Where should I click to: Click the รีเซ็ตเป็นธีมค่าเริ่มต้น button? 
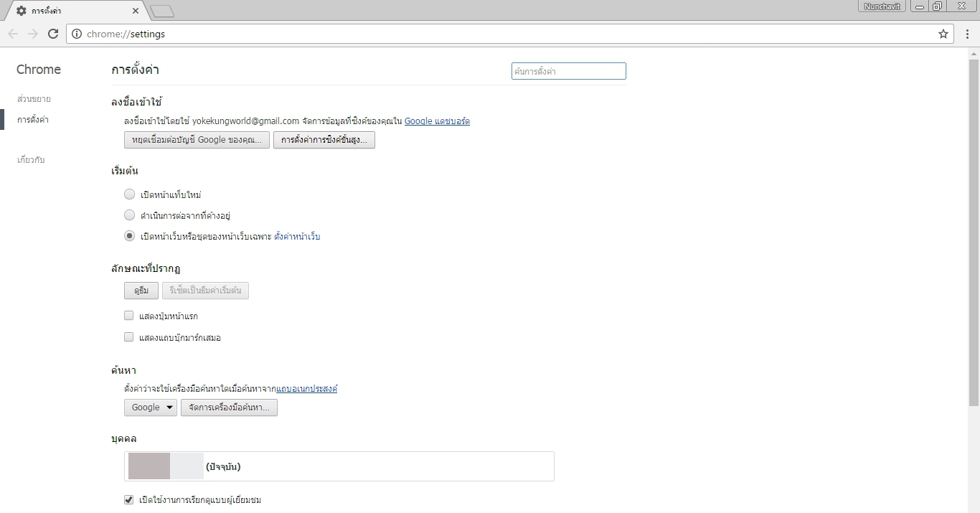pos(205,291)
